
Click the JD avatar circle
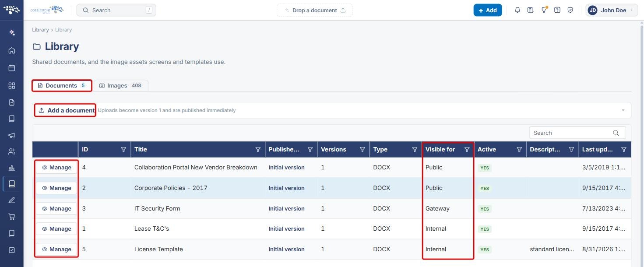(593, 10)
